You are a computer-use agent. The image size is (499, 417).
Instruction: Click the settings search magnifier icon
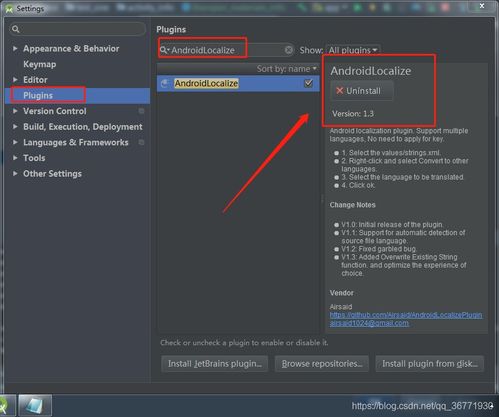(16, 29)
